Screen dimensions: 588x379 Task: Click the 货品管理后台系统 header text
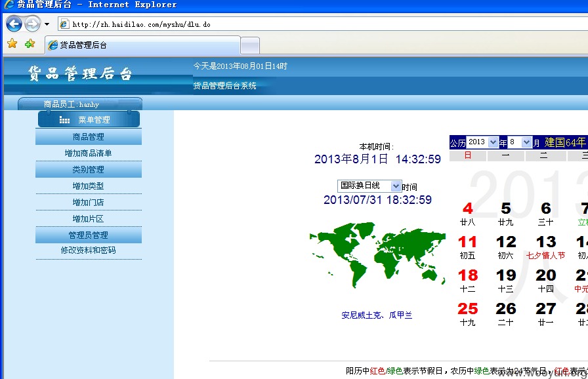(225, 85)
